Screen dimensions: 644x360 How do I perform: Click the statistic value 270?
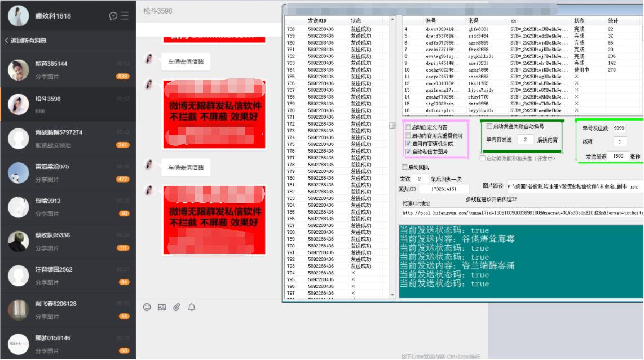click(x=612, y=70)
